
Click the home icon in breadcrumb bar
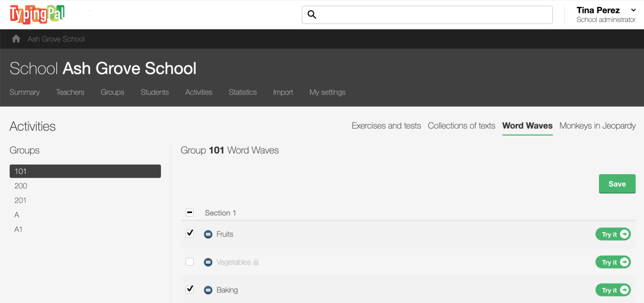click(x=16, y=39)
